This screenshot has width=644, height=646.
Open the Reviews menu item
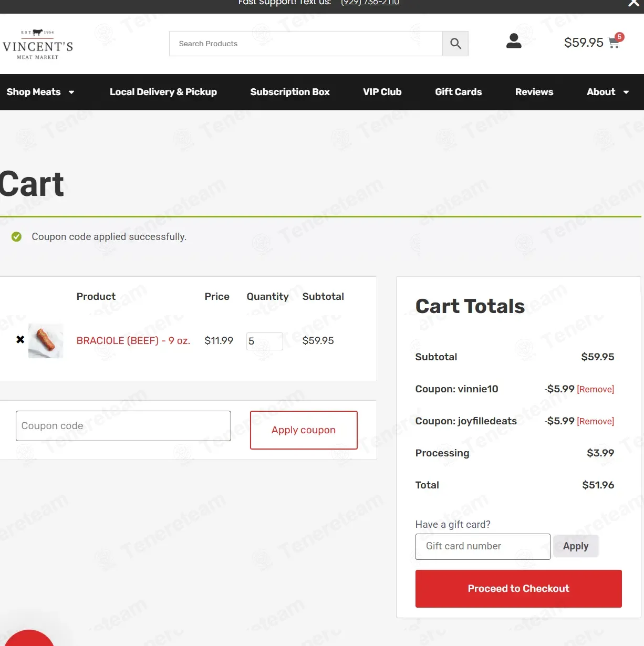click(x=534, y=92)
